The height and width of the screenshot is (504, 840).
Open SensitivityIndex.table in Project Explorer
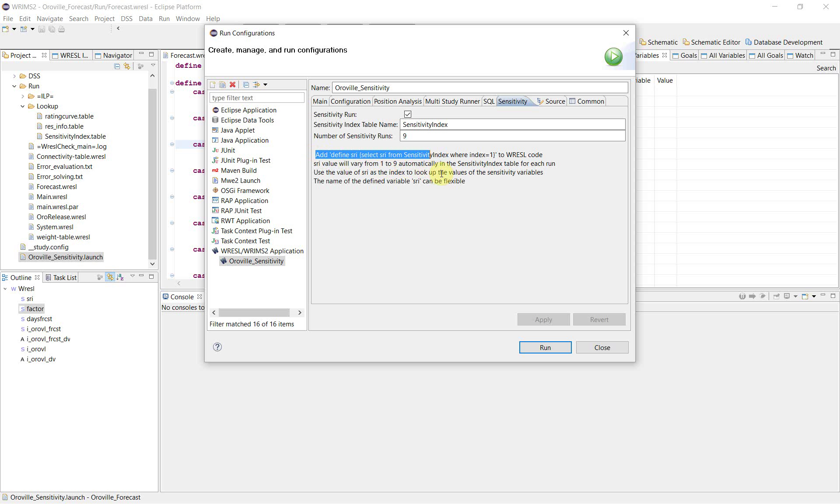71,136
